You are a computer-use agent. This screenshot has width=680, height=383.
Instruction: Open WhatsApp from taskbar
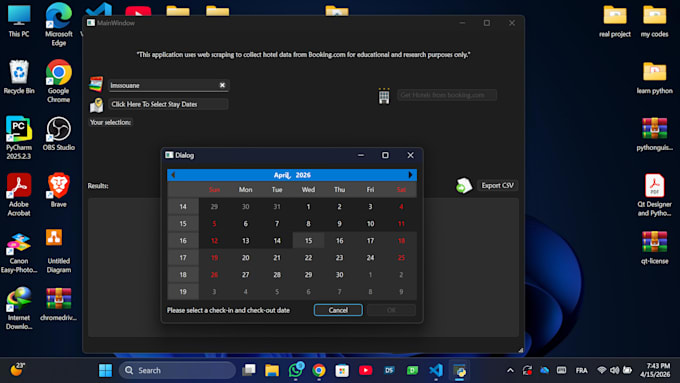click(296, 370)
